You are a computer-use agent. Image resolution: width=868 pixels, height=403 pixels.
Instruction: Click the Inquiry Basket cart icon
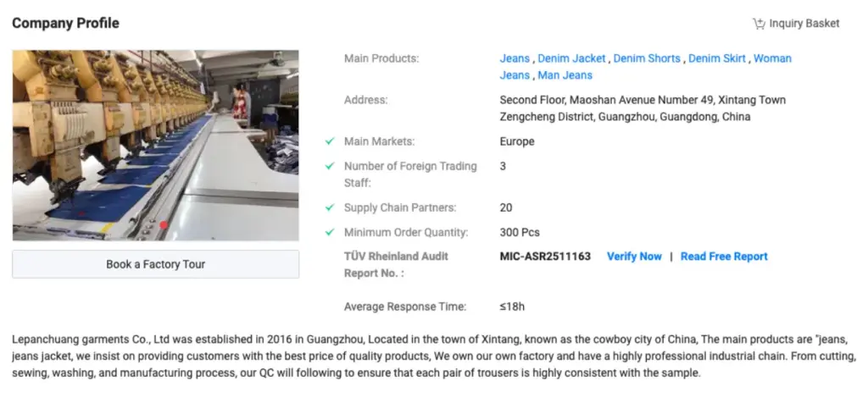[759, 24]
